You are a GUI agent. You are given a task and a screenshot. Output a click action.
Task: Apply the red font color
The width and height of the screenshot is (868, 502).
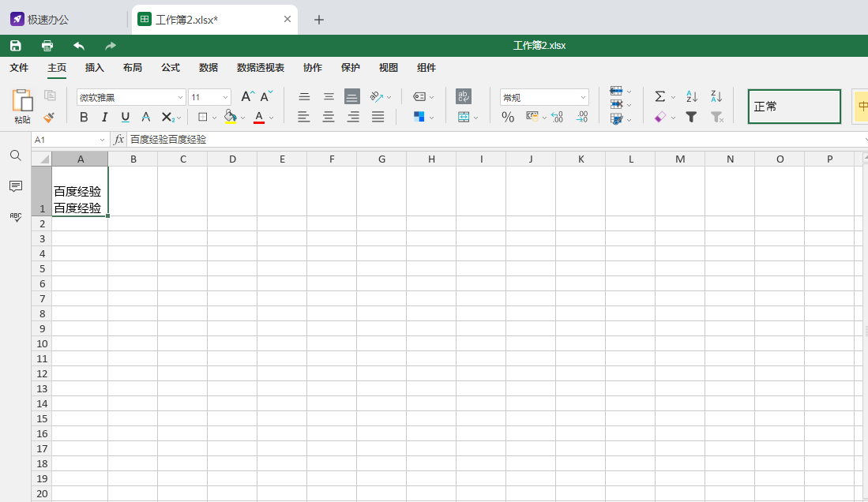click(x=258, y=118)
